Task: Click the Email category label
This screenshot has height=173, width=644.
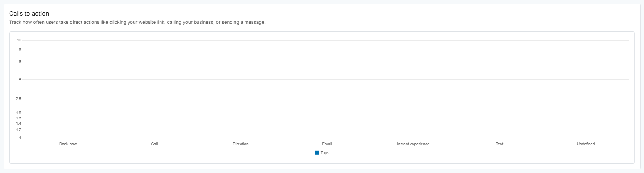Action: coord(327,144)
